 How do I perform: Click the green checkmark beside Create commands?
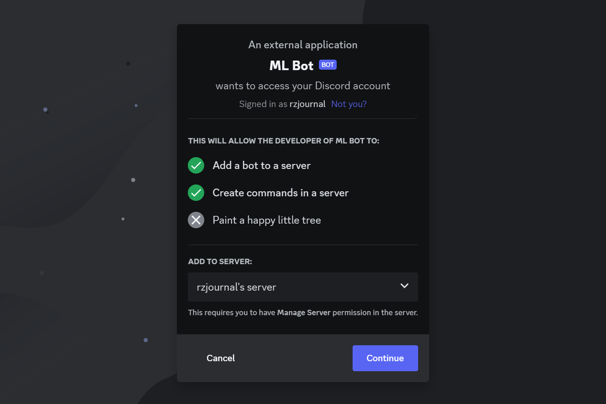click(196, 193)
